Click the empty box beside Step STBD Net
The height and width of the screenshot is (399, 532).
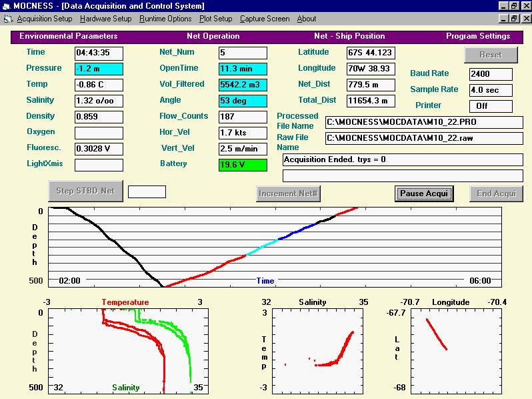(x=147, y=192)
